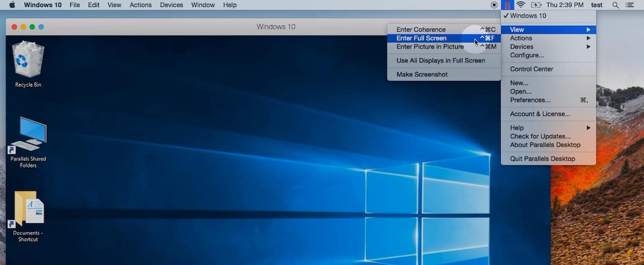Viewport: 644px width, 265px height.
Task: Click the Parallels menu bar icon
Action: (507, 5)
